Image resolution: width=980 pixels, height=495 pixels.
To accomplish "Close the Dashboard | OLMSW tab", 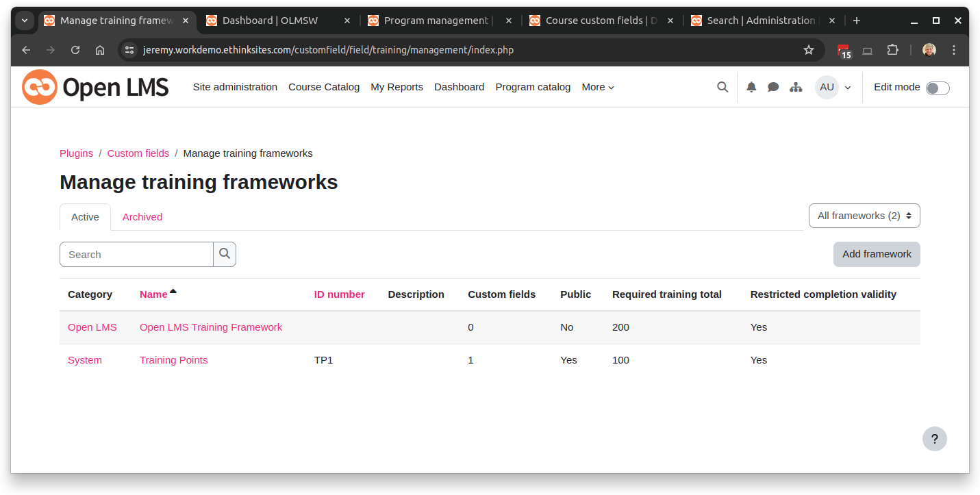I will (x=347, y=21).
